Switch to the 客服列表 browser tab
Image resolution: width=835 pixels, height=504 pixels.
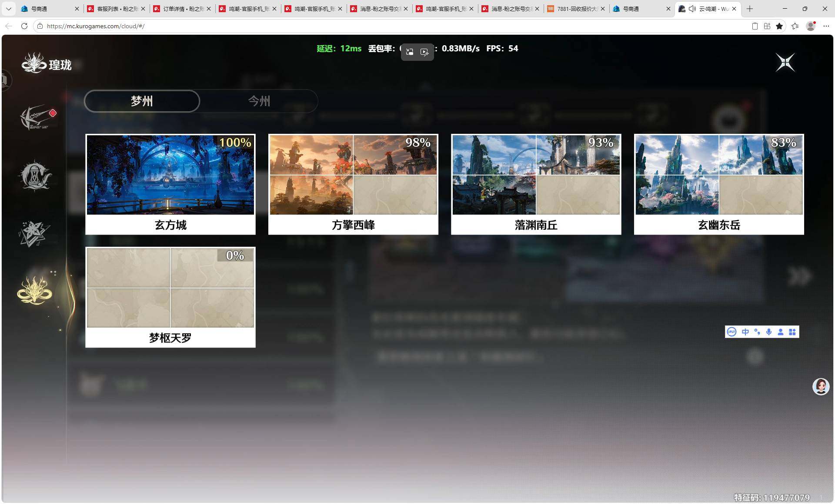coord(116,9)
